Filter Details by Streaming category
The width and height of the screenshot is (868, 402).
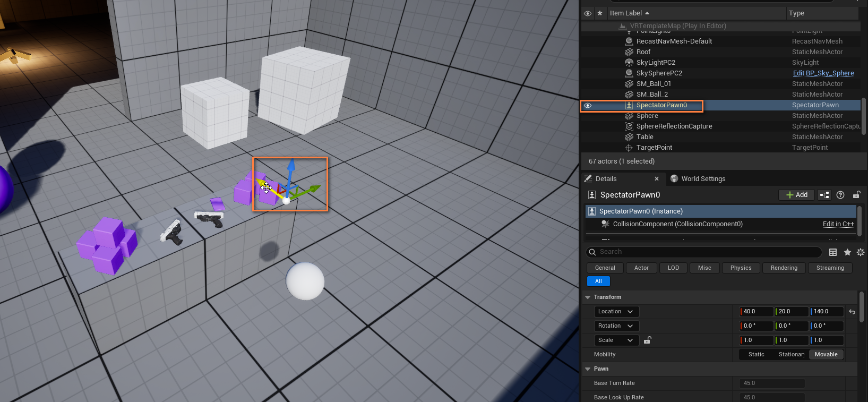pyautogui.click(x=830, y=268)
